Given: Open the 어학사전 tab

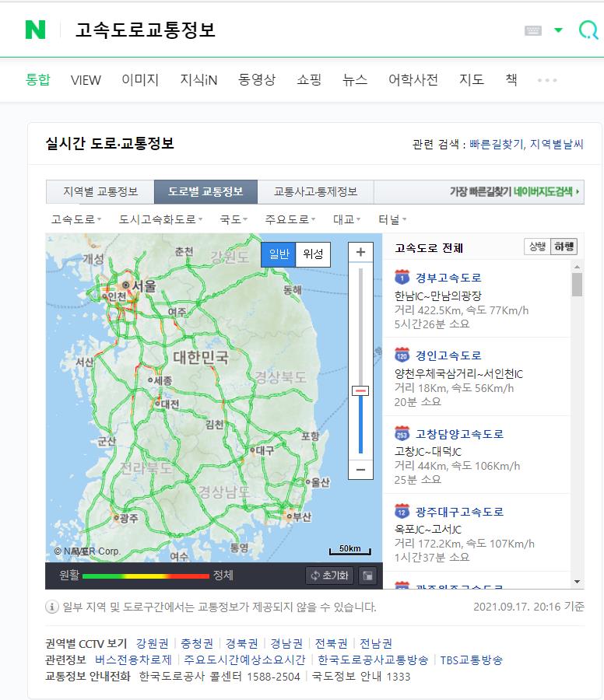Looking at the screenshot, I should [x=413, y=80].
